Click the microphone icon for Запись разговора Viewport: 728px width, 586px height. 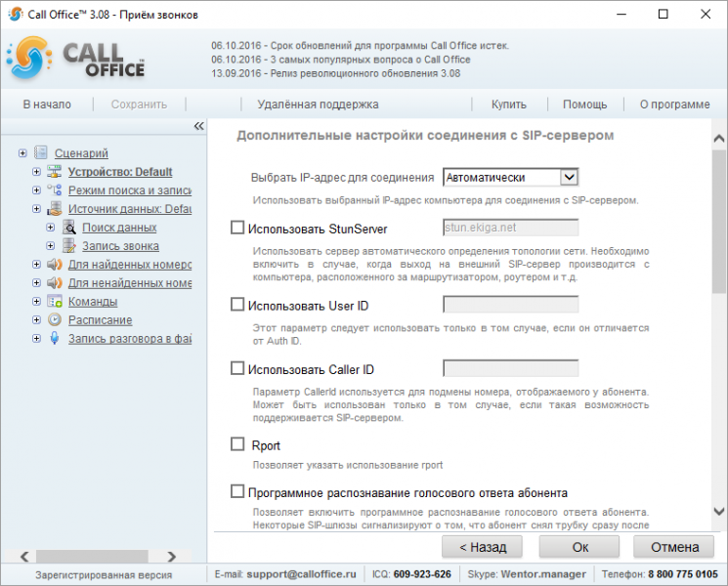55,339
